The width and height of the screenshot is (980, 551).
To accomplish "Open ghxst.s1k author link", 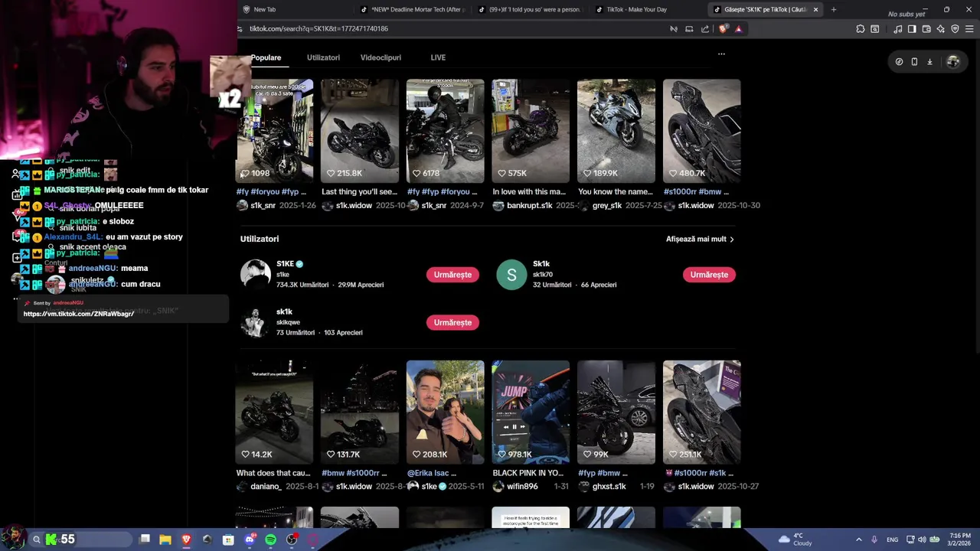I will [609, 487].
